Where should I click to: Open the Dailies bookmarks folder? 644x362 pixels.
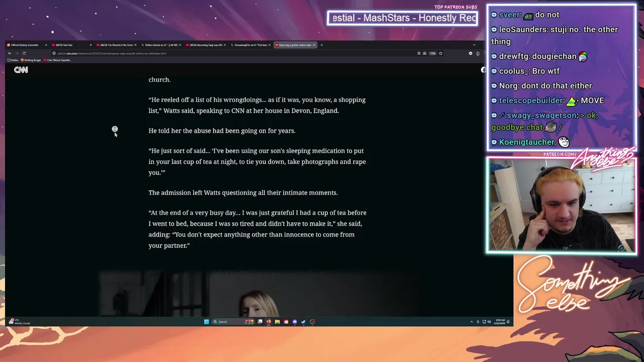(x=13, y=60)
